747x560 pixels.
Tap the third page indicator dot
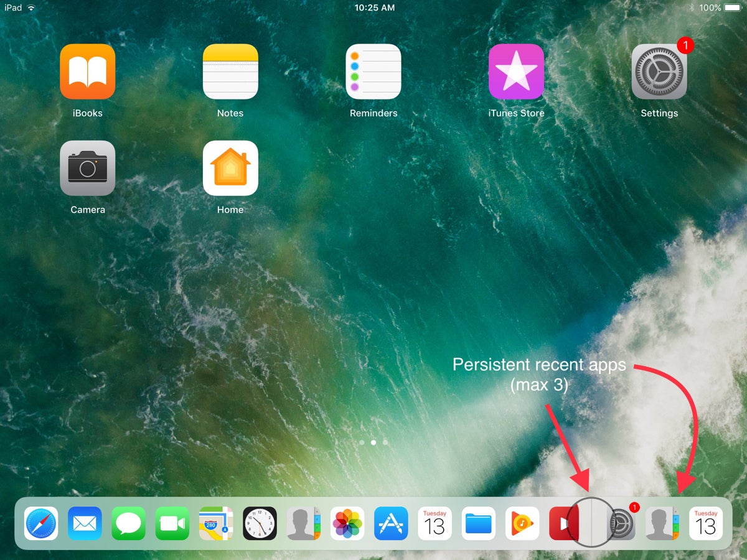(x=385, y=442)
